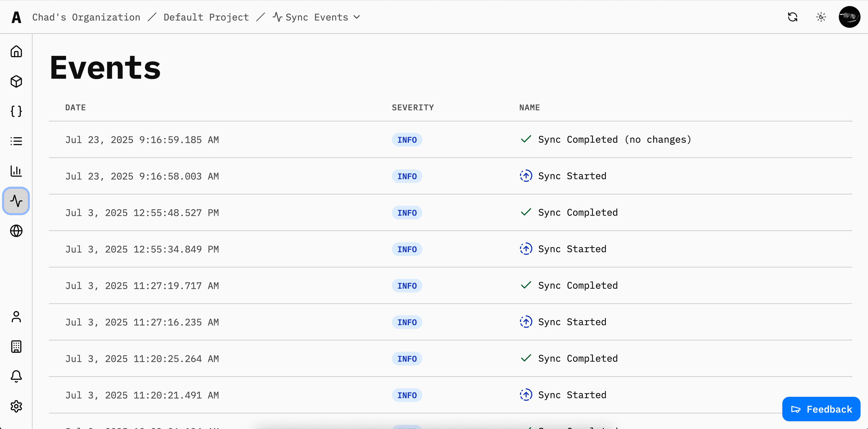Click INFO badge on 11:27:19.717 AM row

pyautogui.click(x=407, y=286)
